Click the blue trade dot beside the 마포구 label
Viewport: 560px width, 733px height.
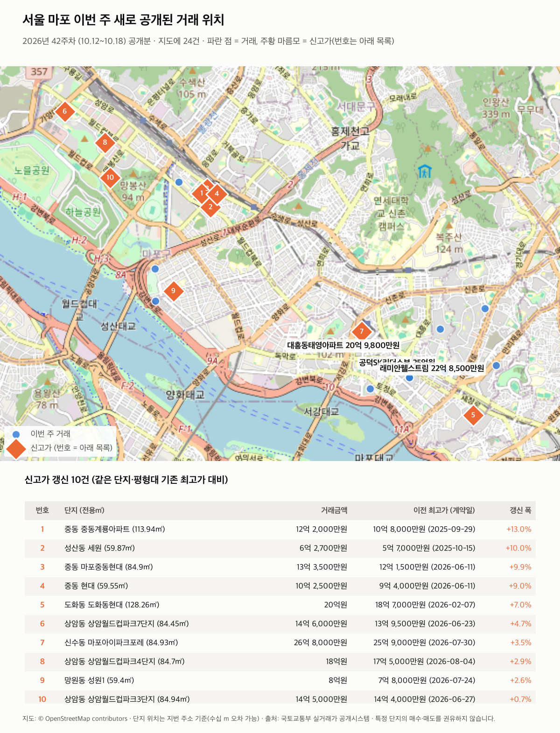tap(155, 269)
